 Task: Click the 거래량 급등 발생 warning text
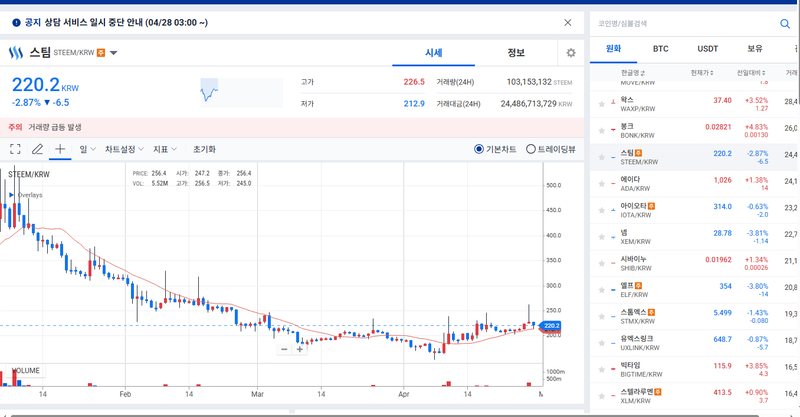click(x=55, y=127)
